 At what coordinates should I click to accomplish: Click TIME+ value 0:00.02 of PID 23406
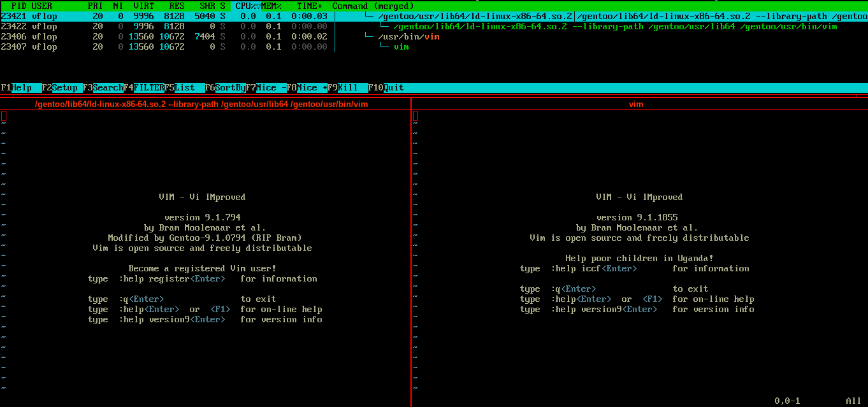point(309,36)
